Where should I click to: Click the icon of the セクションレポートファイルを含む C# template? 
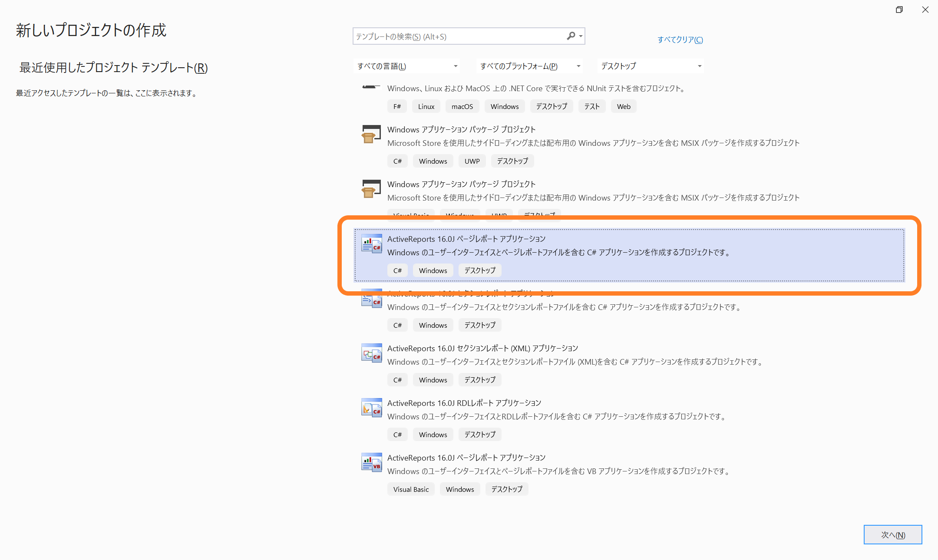tap(372, 299)
